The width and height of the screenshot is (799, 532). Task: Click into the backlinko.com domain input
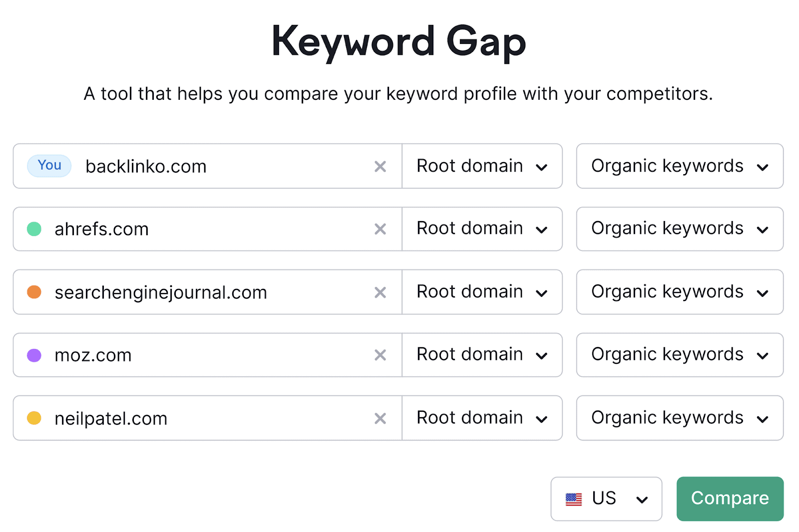(x=220, y=167)
